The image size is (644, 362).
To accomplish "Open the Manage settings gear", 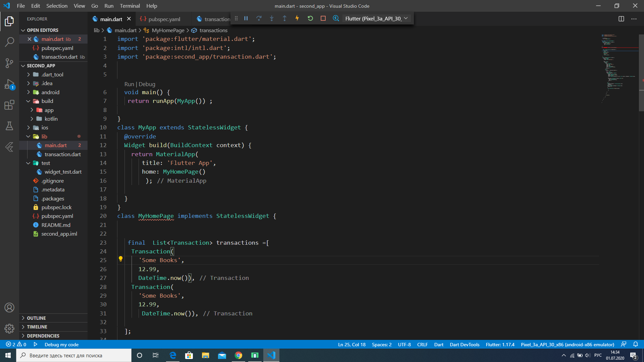I will coord(9,328).
